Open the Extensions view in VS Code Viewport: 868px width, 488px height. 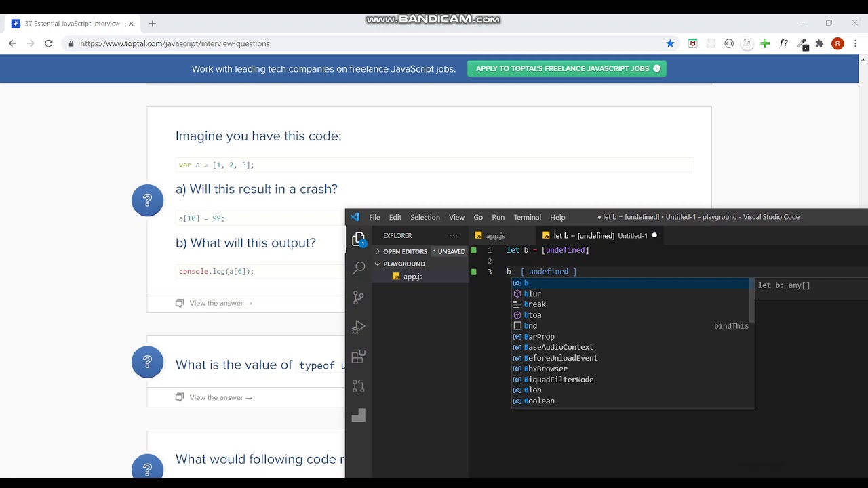(359, 357)
